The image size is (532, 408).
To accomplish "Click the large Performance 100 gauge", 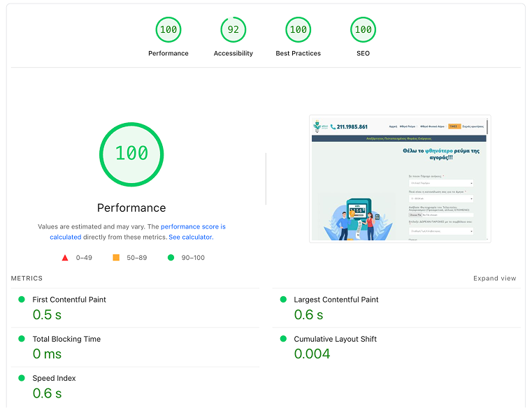I will [x=131, y=154].
